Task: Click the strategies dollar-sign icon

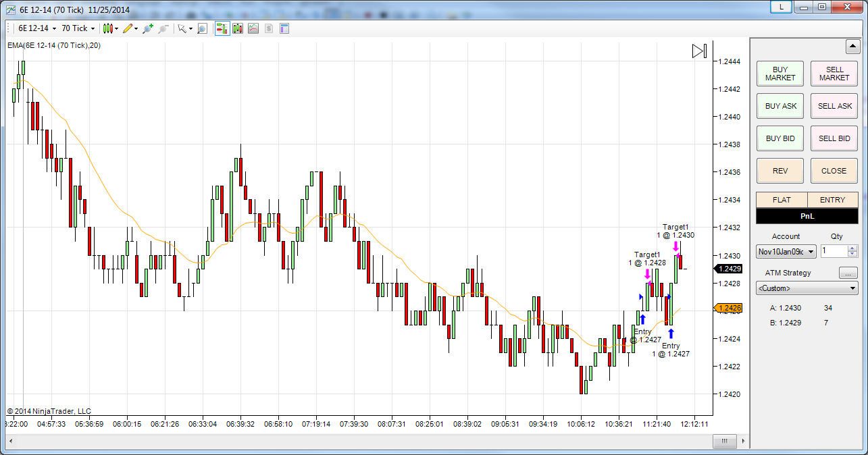Action: [269, 28]
